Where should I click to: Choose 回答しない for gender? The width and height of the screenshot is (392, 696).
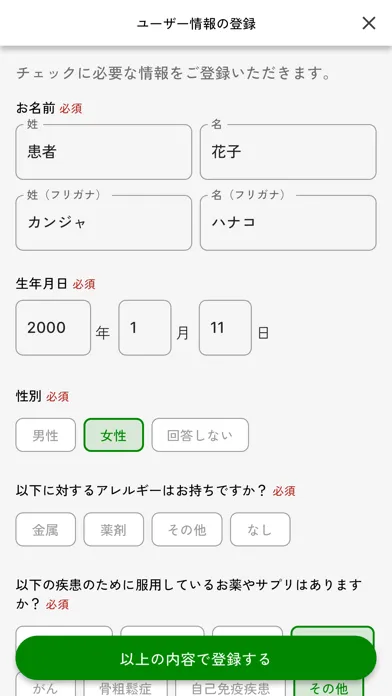[x=200, y=435]
